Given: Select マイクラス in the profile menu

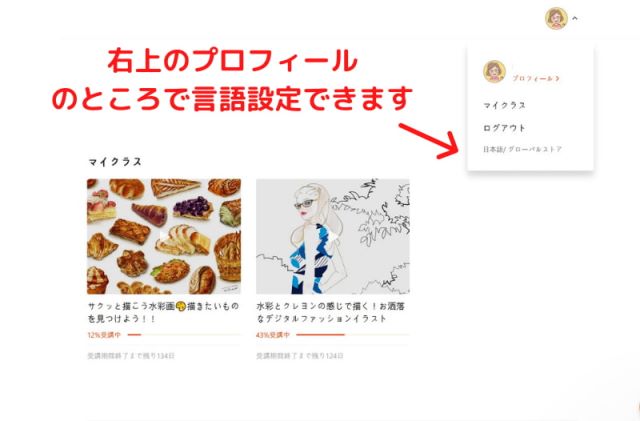Looking at the screenshot, I should pyautogui.click(x=504, y=105).
